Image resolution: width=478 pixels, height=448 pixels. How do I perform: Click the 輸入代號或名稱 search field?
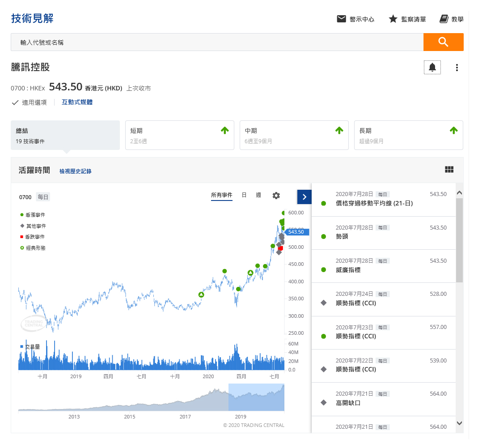tap(217, 42)
